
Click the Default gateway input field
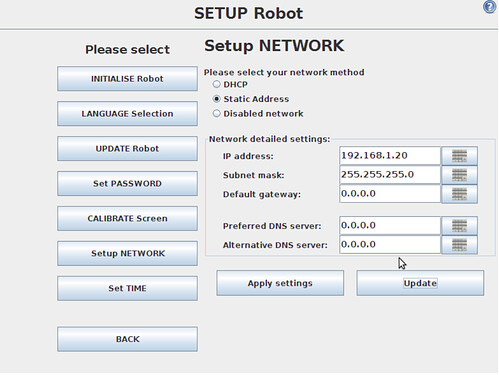click(390, 194)
